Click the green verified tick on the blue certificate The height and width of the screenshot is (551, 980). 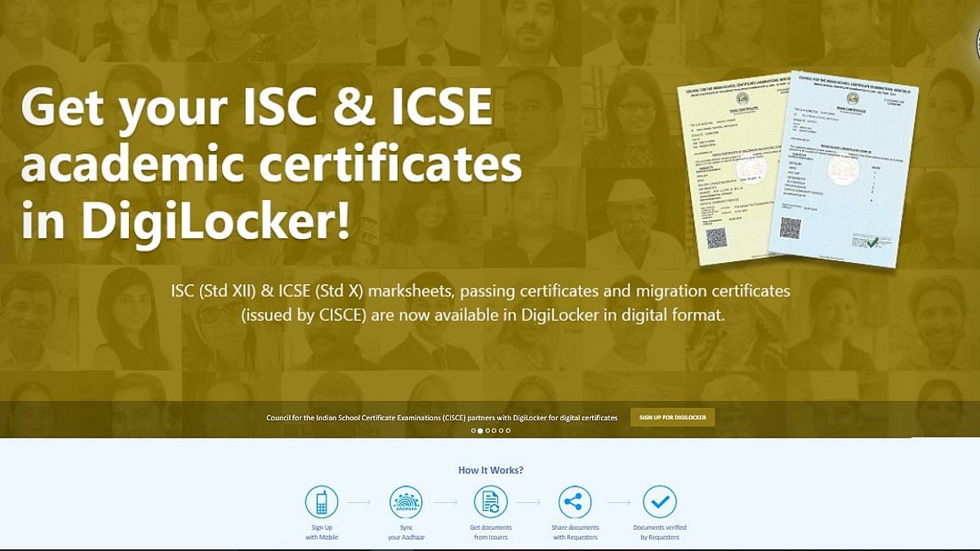click(x=872, y=243)
